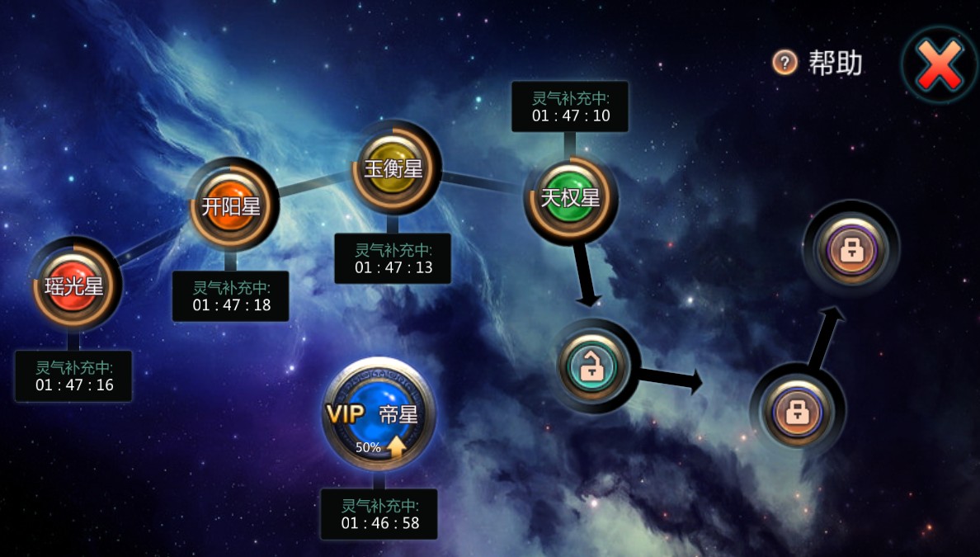Select the green 天权星 star orb
This screenshot has height=557, width=980.
coord(569,197)
